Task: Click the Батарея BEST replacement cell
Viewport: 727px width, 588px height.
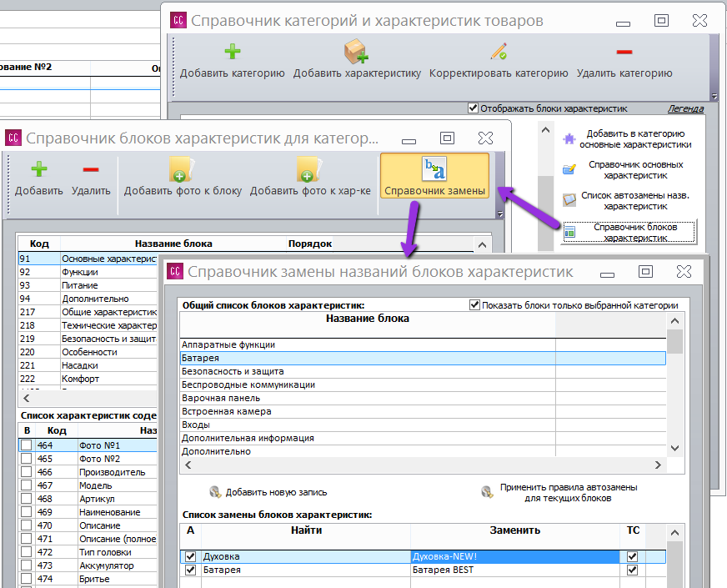Action: point(515,570)
